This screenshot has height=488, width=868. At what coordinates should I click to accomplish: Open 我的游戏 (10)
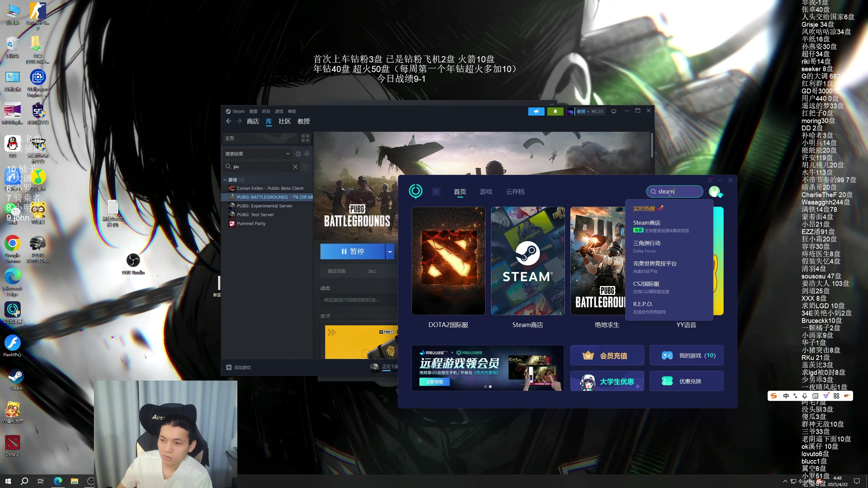pyautogui.click(x=686, y=355)
